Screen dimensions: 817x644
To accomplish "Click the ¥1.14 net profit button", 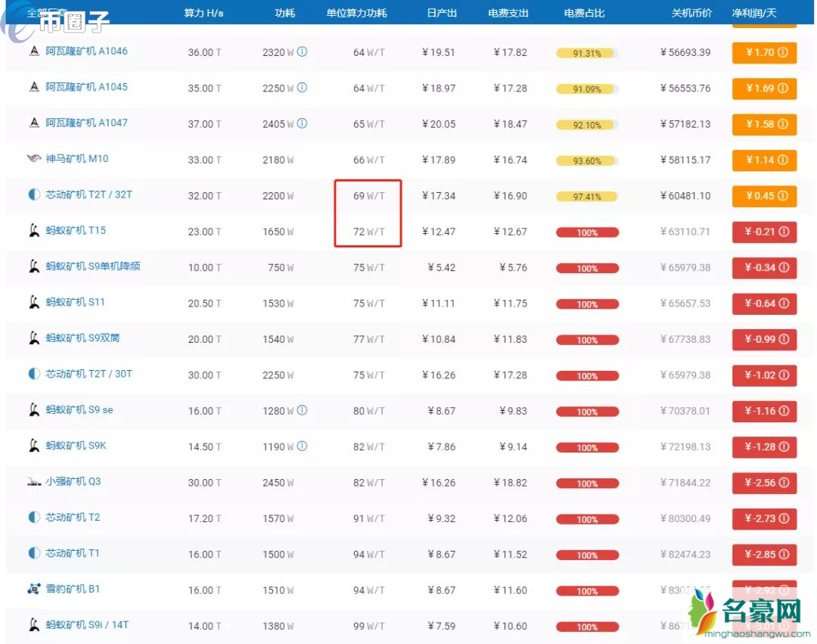I will pos(764,160).
